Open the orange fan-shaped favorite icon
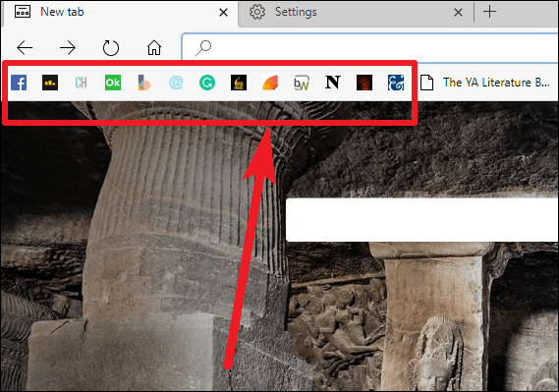The image size is (559, 392). click(270, 83)
